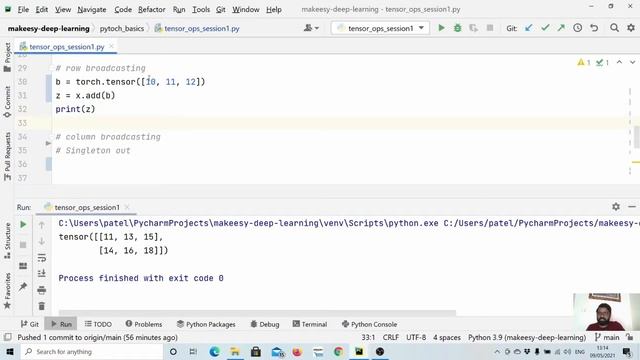
Task: Pin the Run tab
Action: [x=23, y=287]
